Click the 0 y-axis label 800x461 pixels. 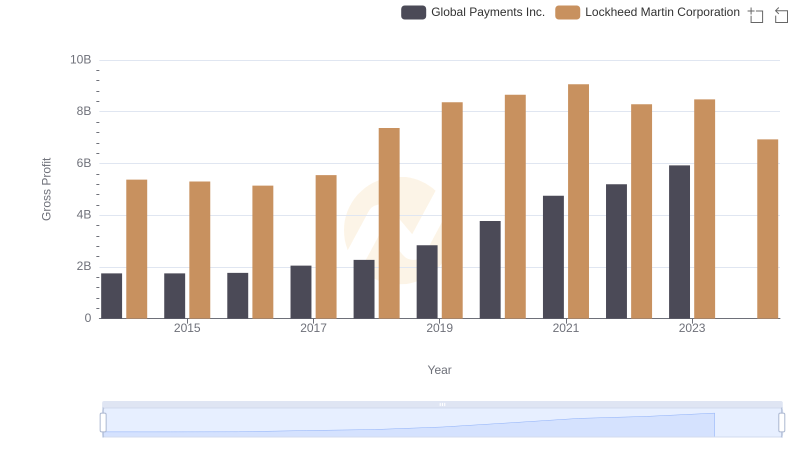88,318
